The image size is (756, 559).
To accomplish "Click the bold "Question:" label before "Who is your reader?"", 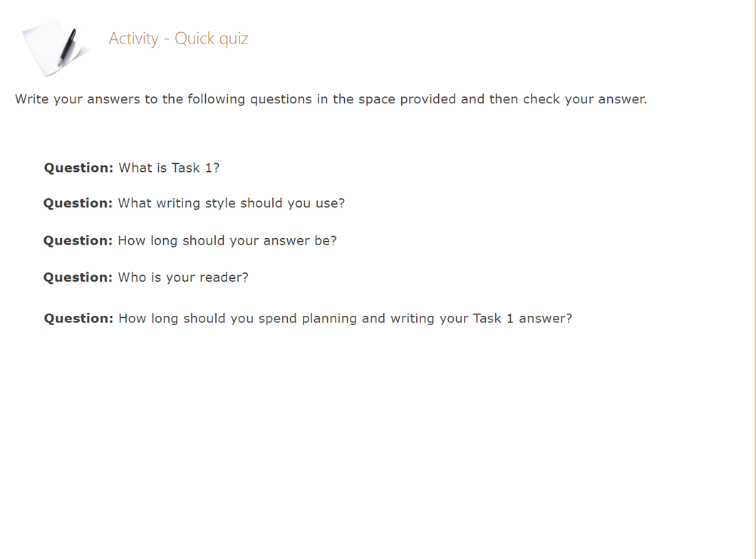I will click(78, 277).
